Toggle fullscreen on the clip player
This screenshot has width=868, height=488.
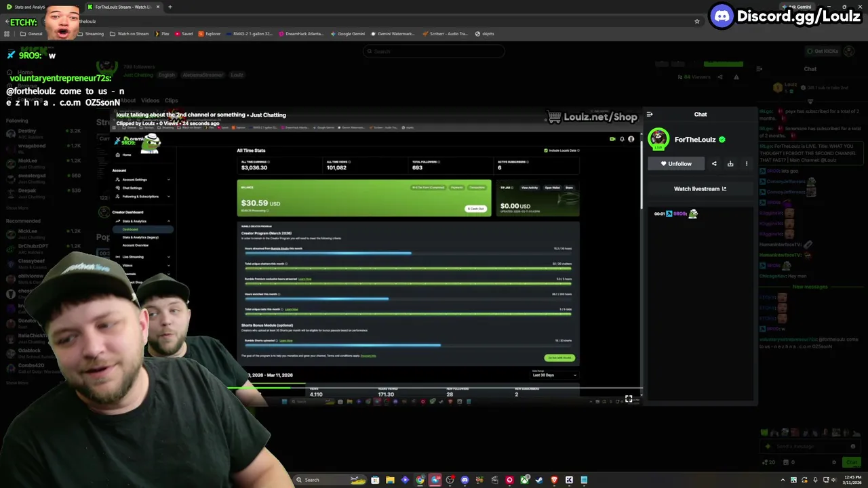629,399
